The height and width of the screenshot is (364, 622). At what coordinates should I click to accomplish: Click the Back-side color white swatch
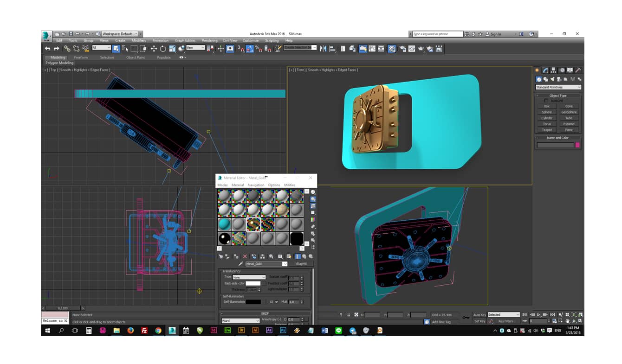[253, 283]
